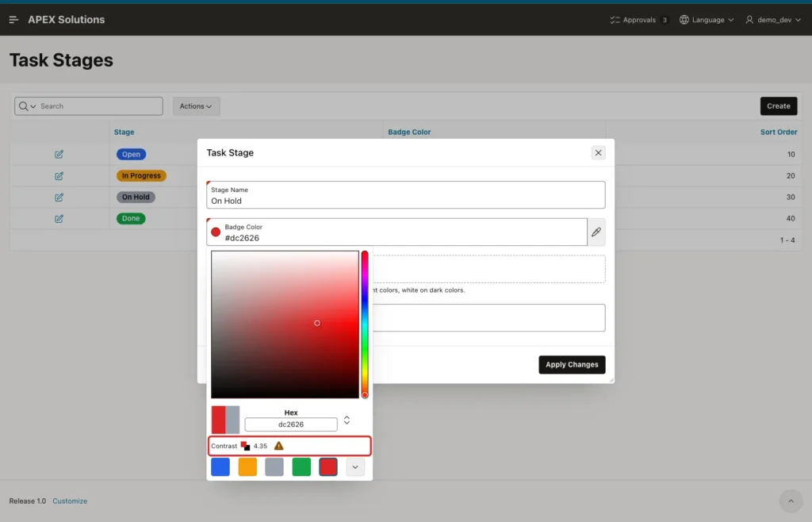Click the '1 - 4' pagination text
The height and width of the screenshot is (522, 812).
pyautogui.click(x=787, y=240)
